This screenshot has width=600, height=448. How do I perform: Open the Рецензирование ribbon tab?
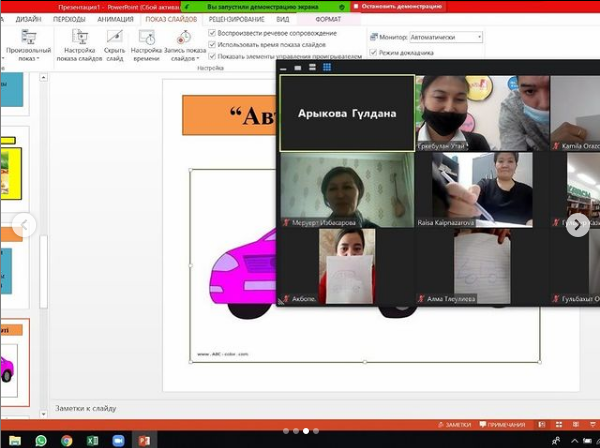[x=237, y=18]
